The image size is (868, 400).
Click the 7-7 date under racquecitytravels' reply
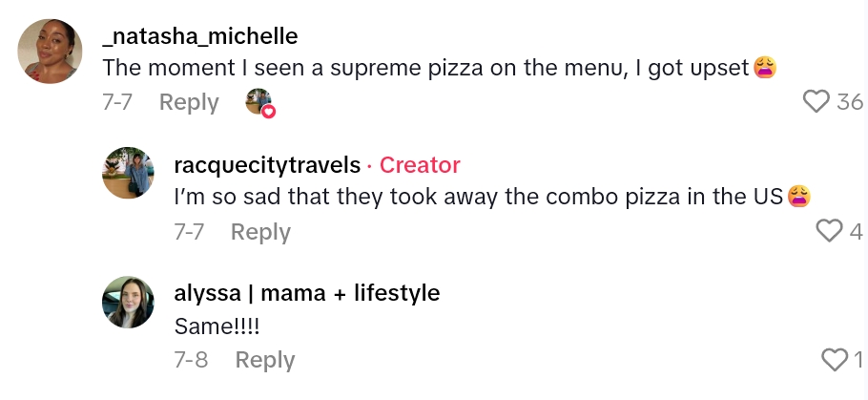click(x=190, y=231)
